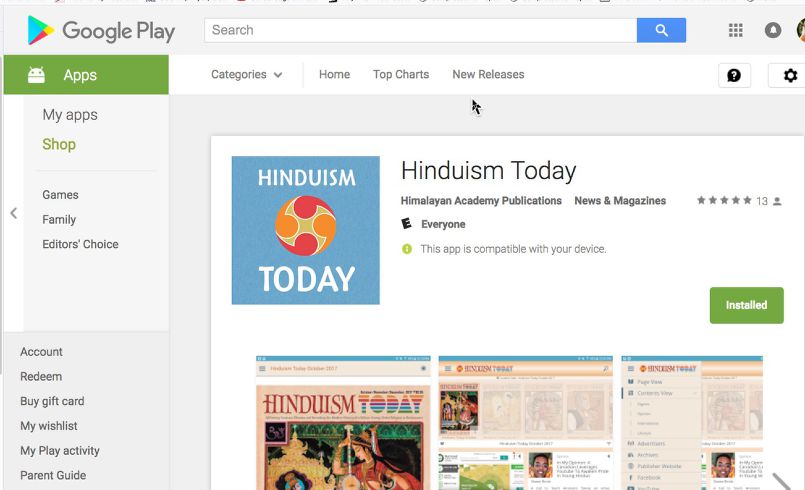This screenshot has width=805, height=490.
Task: Open New Releases tab
Action: (488, 75)
